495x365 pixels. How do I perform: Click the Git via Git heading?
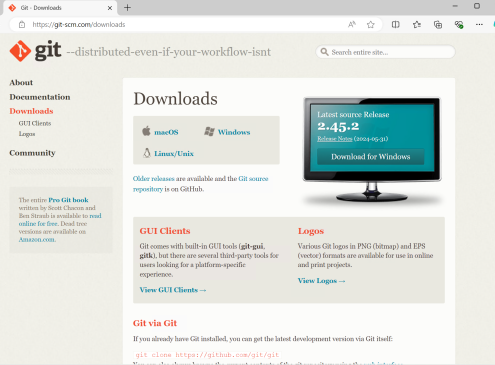click(155, 323)
